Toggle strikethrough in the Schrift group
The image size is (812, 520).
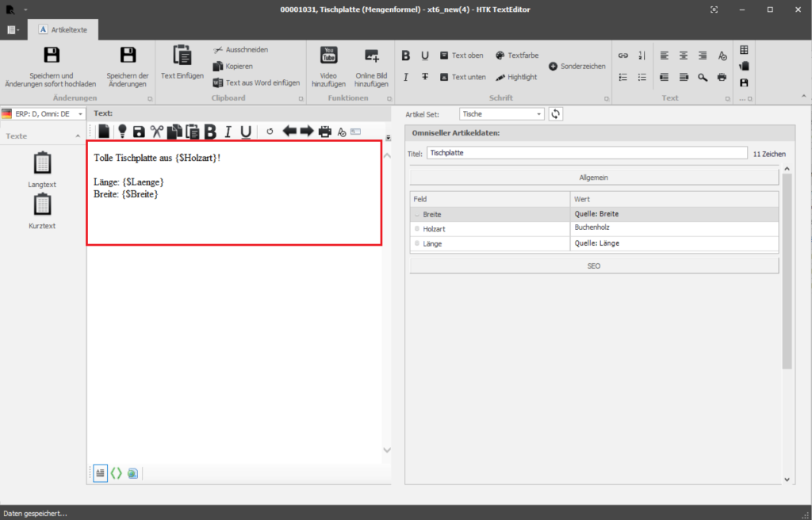tap(425, 77)
